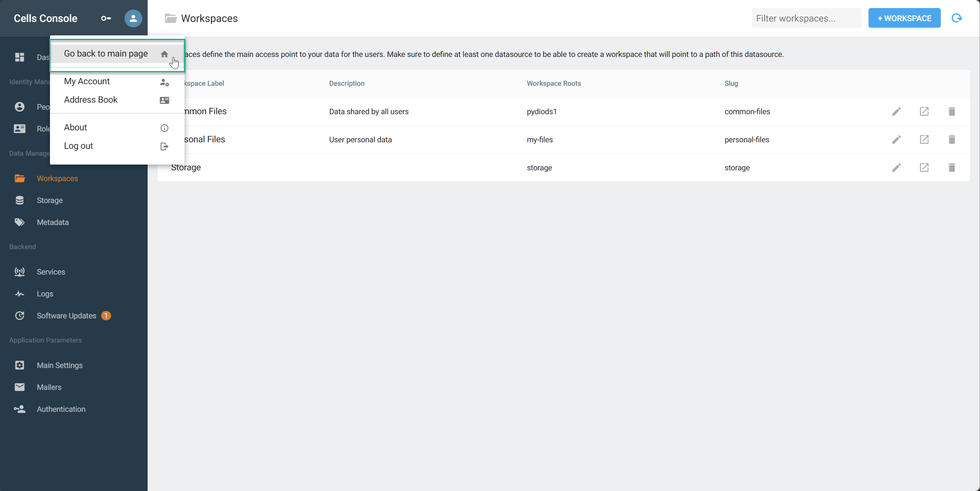
Task: Open Address Book from menu
Action: (117, 100)
